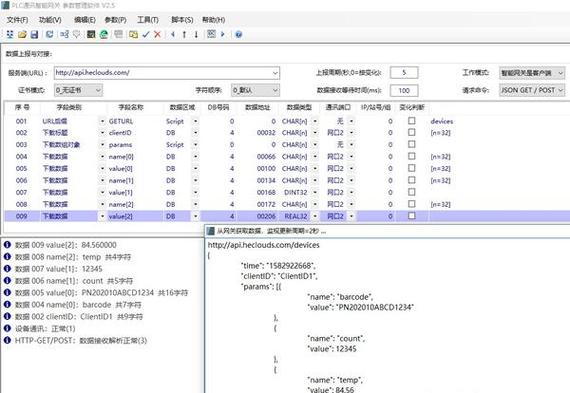570x393 pixels.
Task: Open the 帮助(H) menu
Action: coord(213,20)
